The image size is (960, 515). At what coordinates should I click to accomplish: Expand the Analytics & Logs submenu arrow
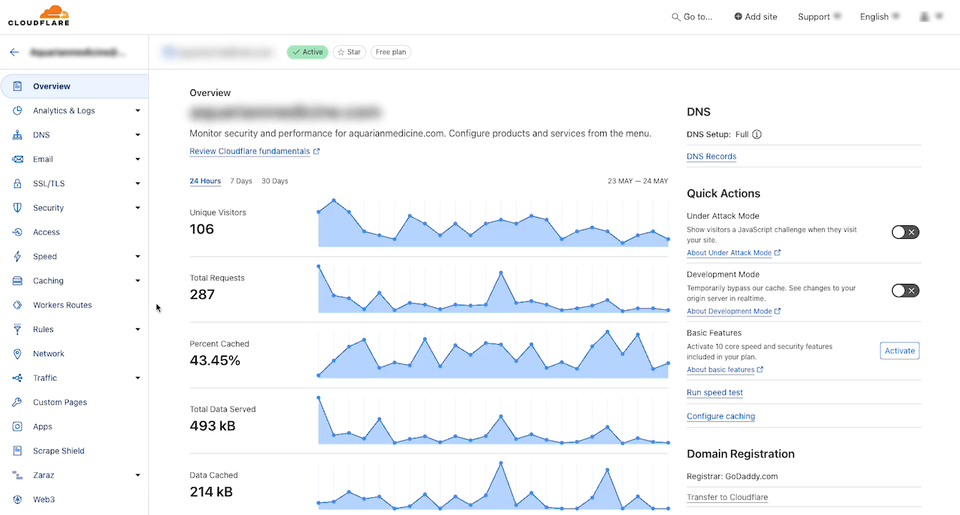tap(138, 111)
